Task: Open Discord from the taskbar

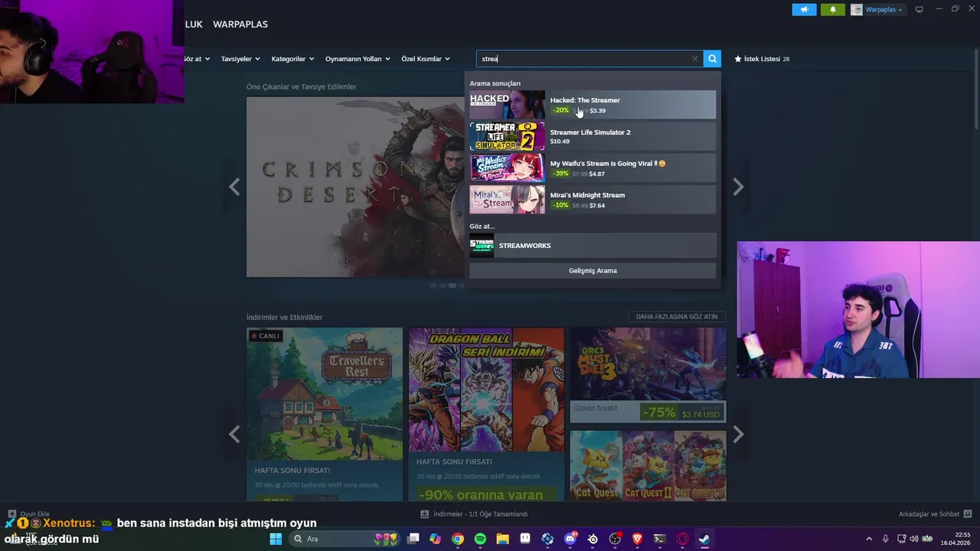Action: click(570, 539)
